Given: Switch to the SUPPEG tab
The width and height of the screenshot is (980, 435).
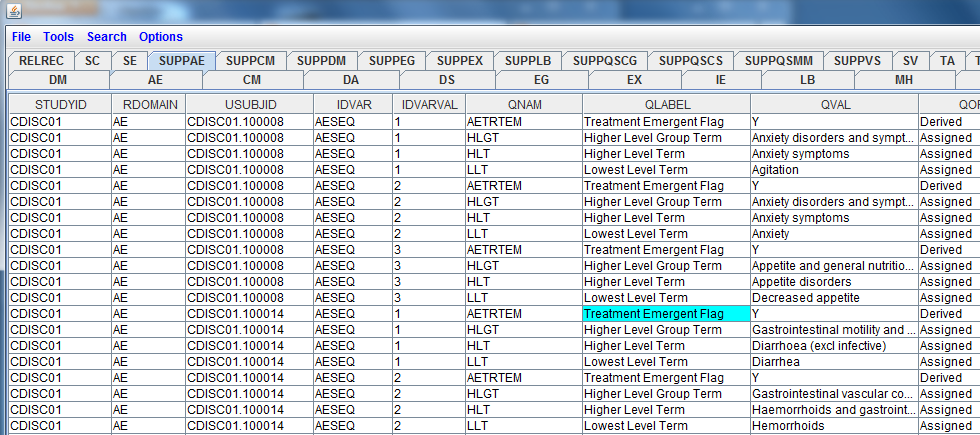Looking at the screenshot, I should [392, 61].
